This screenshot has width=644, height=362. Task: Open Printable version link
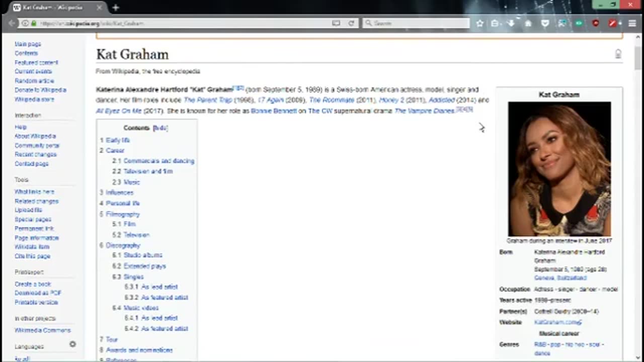[36, 303]
